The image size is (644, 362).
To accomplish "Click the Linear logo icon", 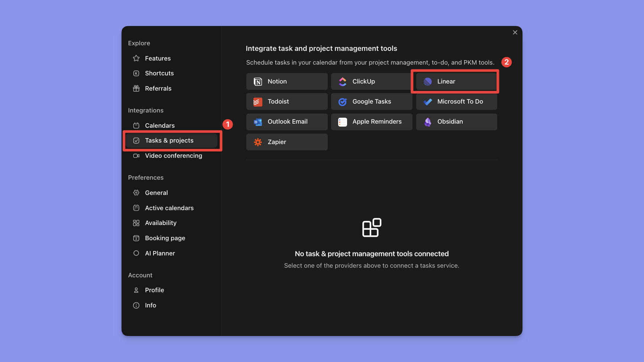I will (428, 82).
